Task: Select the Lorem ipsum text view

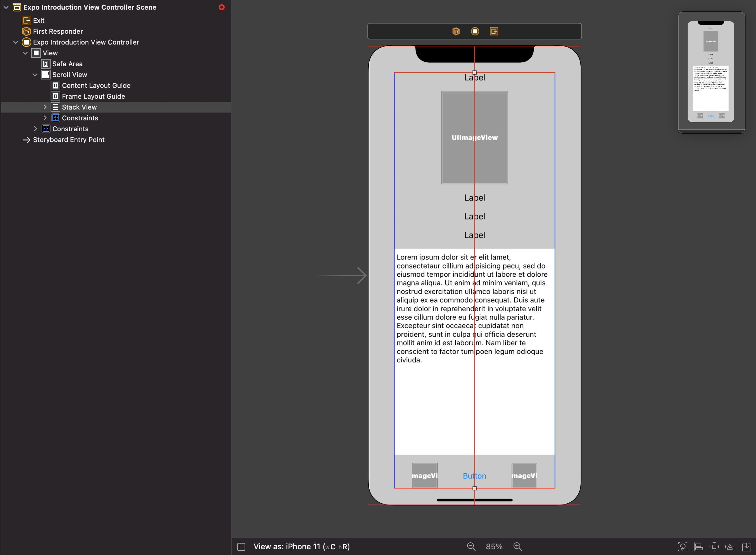Action: coord(474,352)
